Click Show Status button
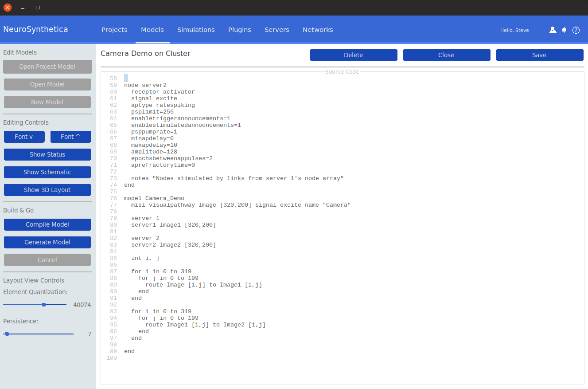Image resolution: width=588 pixels, height=389 pixels. [x=47, y=154]
